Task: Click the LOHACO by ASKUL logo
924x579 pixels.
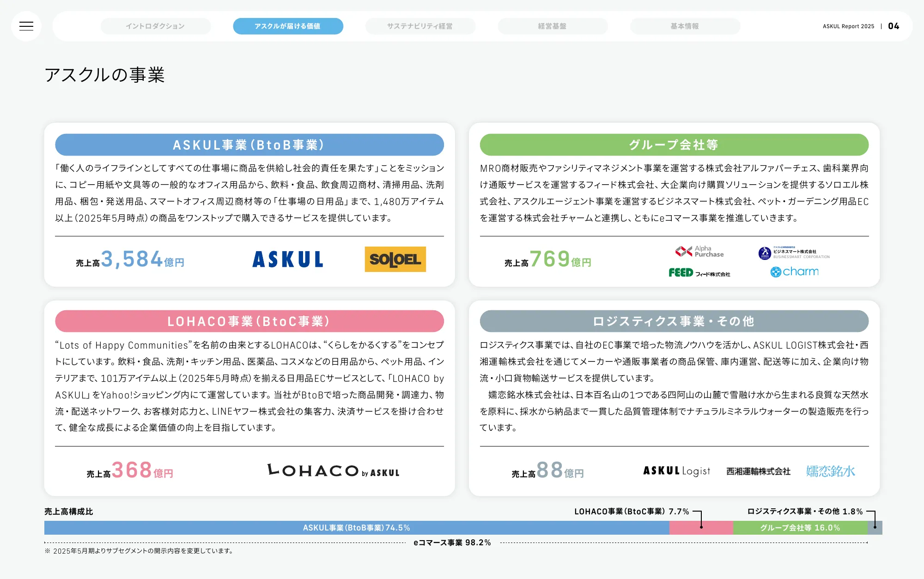Action: pyautogui.click(x=334, y=471)
